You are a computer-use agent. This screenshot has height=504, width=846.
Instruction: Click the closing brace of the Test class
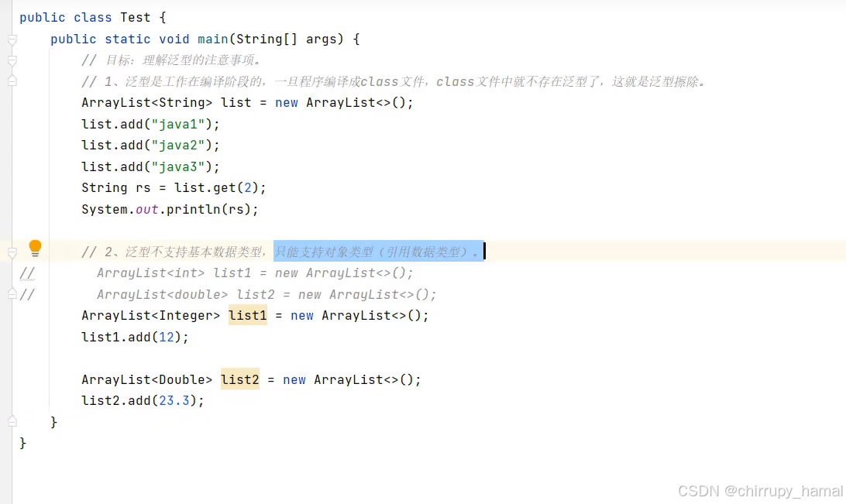point(22,443)
